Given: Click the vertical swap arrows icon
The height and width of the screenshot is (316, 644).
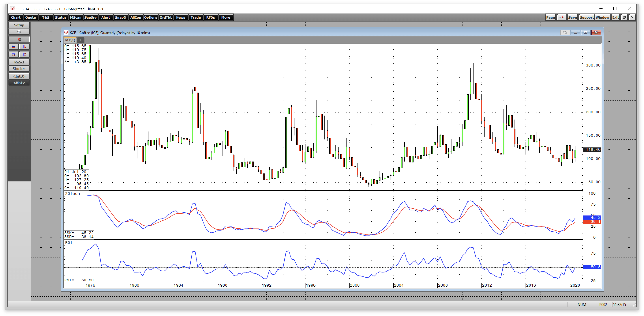Looking at the screenshot, I should point(24,47).
